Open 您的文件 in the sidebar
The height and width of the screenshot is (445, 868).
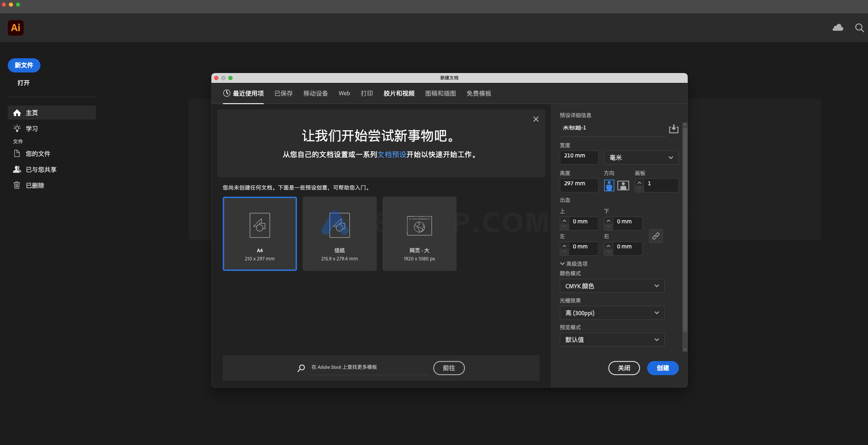coord(52,154)
